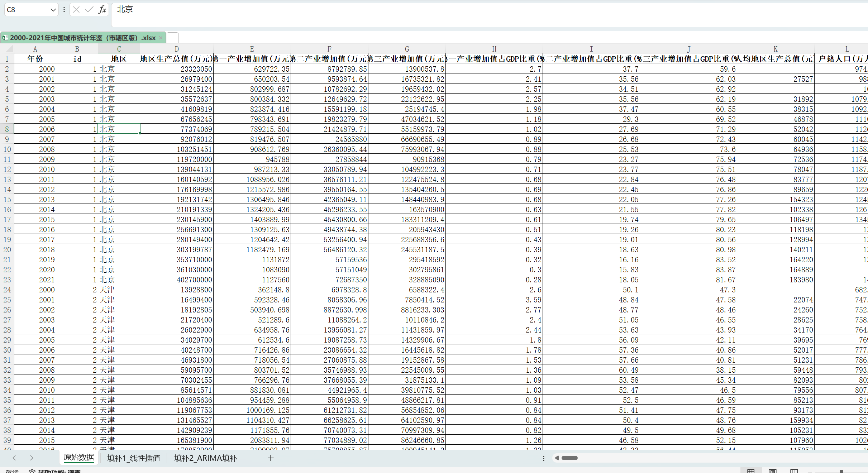Close the xlsx workbook tab

click(161, 38)
